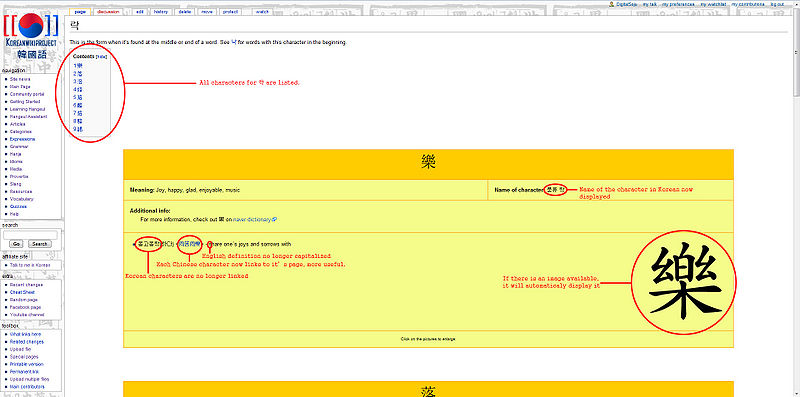Image resolution: width=800 pixels, height=397 pixels.
Task: Open Expressions in navigation
Action: 22,139
